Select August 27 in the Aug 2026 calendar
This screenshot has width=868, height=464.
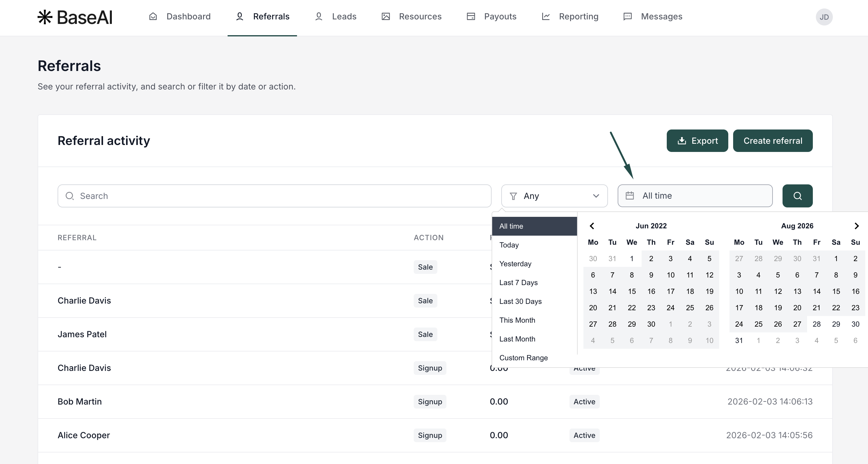(x=797, y=324)
